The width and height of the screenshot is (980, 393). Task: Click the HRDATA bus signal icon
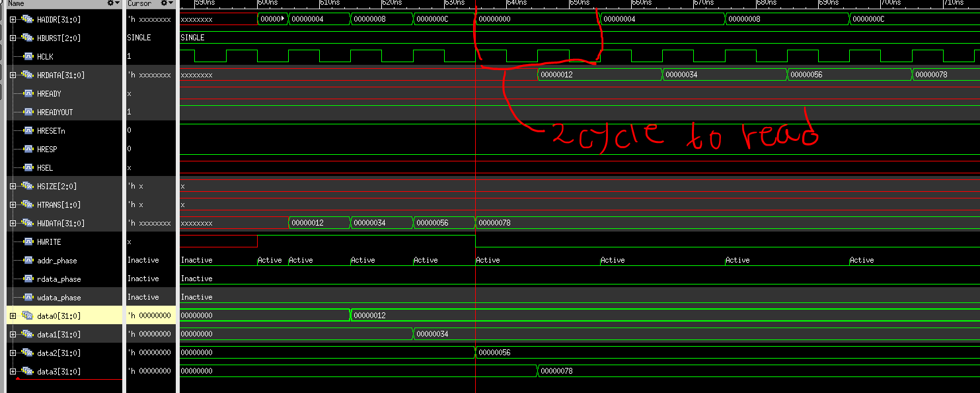pyautogui.click(x=27, y=75)
